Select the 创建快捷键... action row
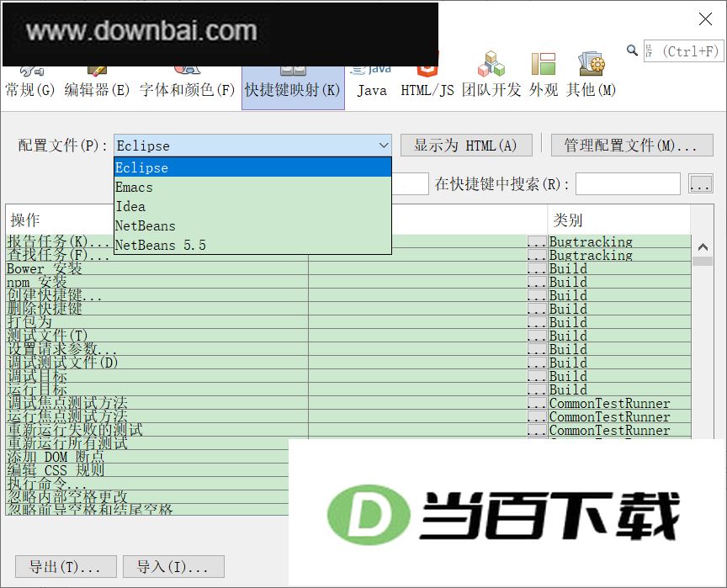The height and width of the screenshot is (588, 727). 157,295
